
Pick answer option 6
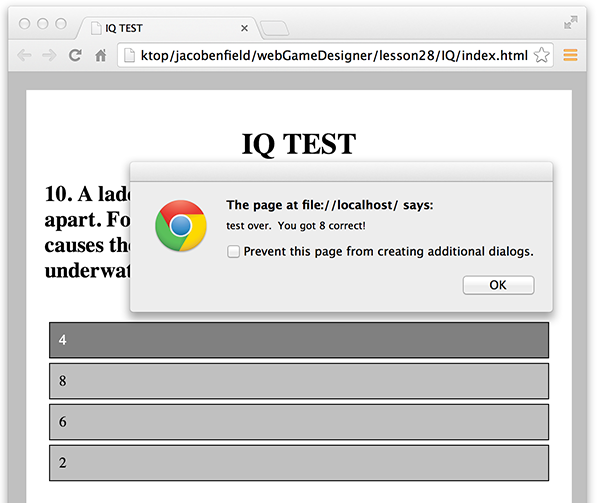[x=299, y=422]
